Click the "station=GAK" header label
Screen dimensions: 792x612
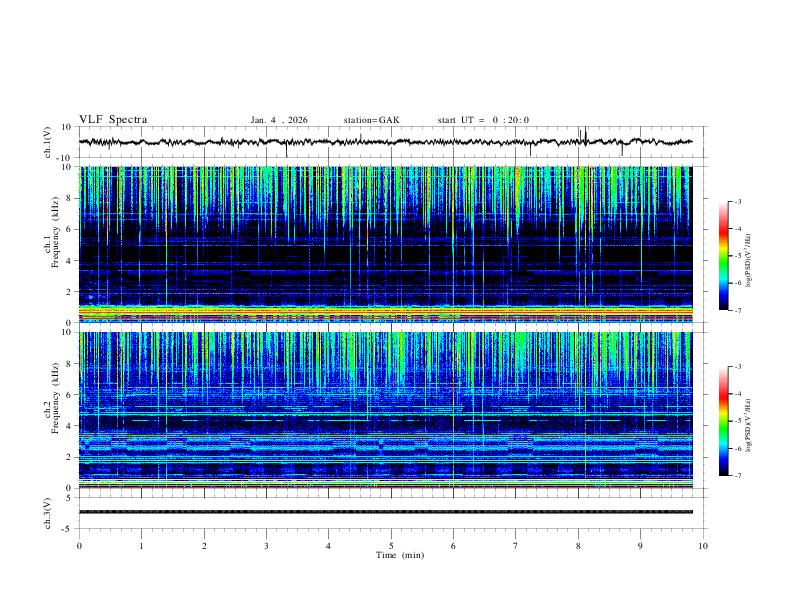pyautogui.click(x=371, y=120)
